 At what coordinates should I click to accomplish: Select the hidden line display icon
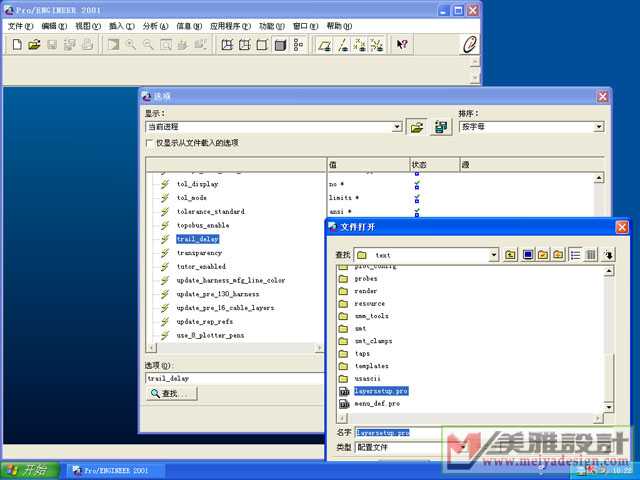coord(245,44)
